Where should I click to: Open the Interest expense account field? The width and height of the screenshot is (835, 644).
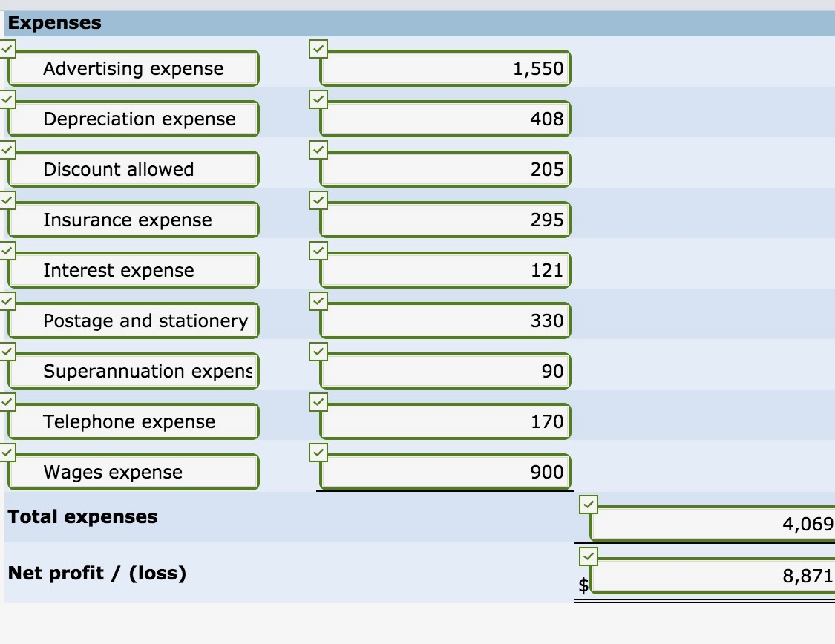tap(134, 270)
